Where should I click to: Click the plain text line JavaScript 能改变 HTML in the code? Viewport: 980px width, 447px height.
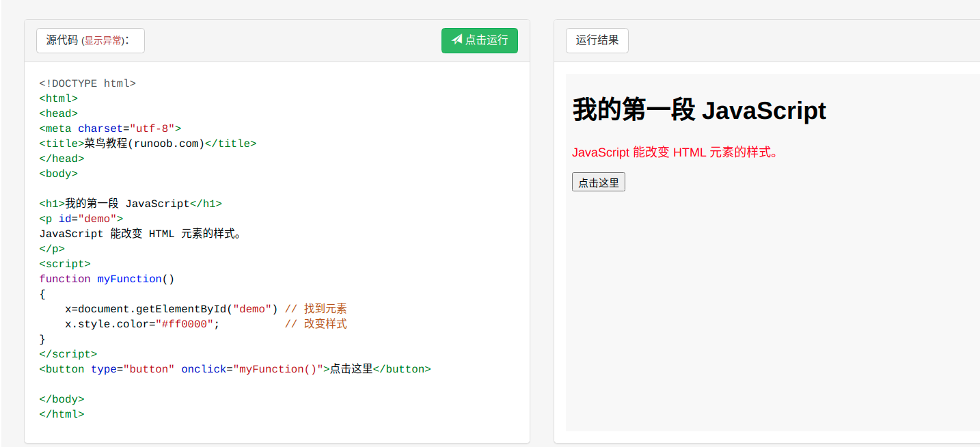tap(141, 234)
